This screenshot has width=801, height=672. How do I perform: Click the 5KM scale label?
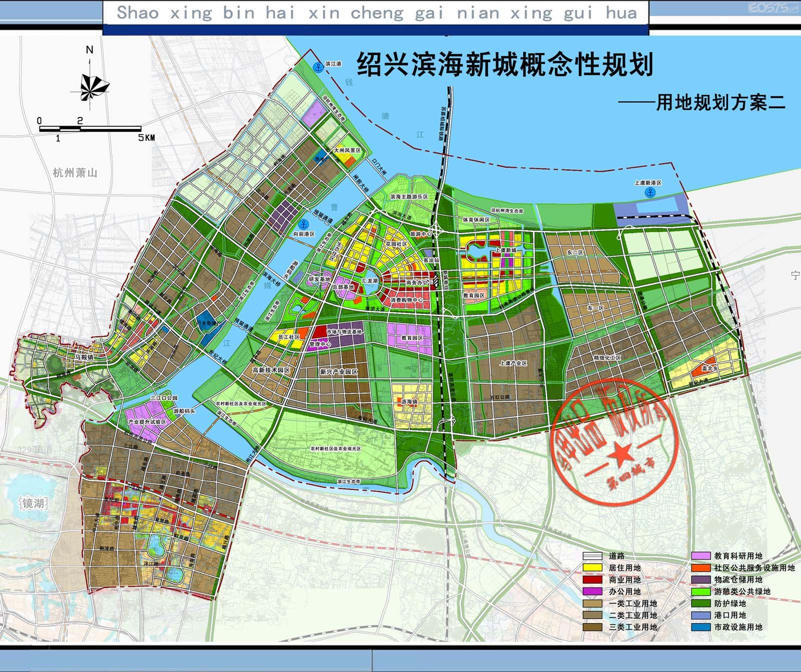[x=147, y=138]
